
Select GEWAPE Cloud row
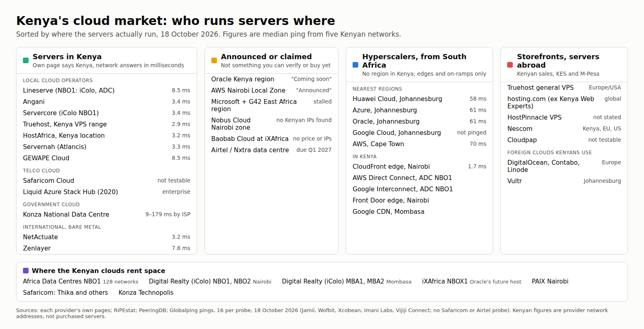[x=107, y=158]
